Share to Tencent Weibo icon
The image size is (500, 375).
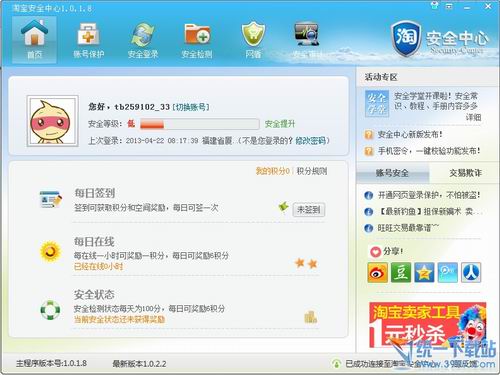447,273
